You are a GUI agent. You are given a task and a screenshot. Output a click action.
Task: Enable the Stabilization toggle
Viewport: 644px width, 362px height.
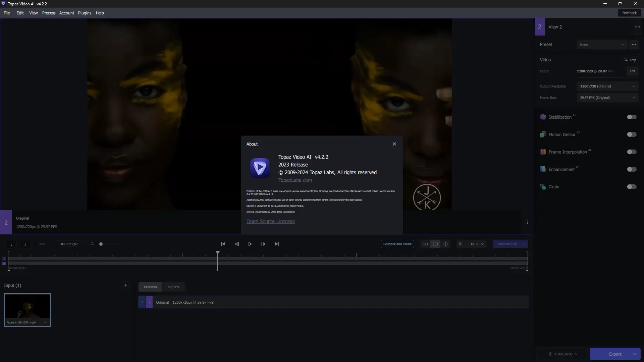(x=632, y=117)
